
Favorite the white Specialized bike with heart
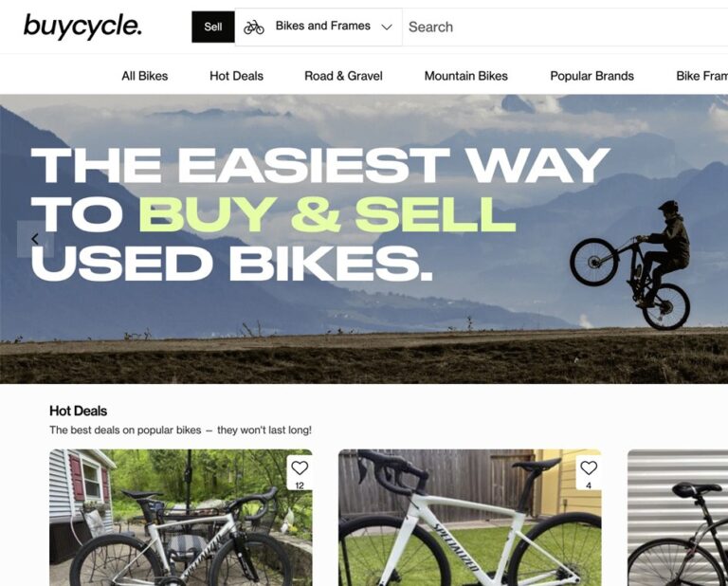[x=589, y=467]
